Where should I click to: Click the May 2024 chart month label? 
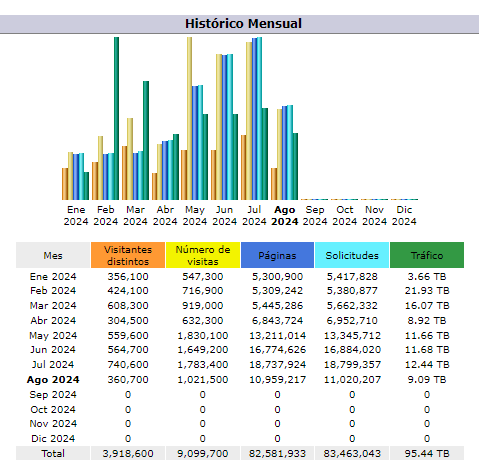tap(195, 215)
